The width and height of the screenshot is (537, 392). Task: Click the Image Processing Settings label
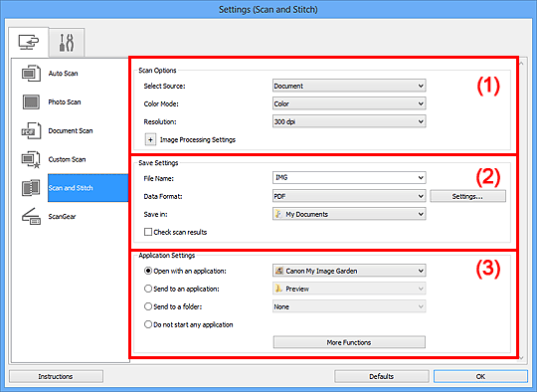198,140
